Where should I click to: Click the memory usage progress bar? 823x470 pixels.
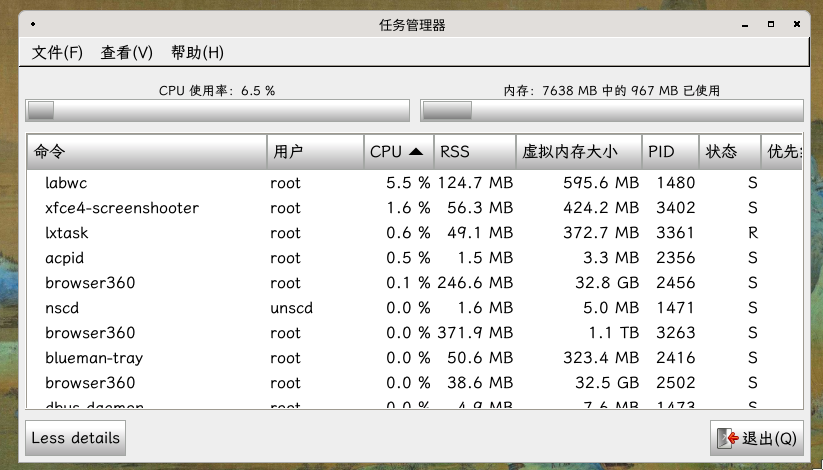pos(611,111)
